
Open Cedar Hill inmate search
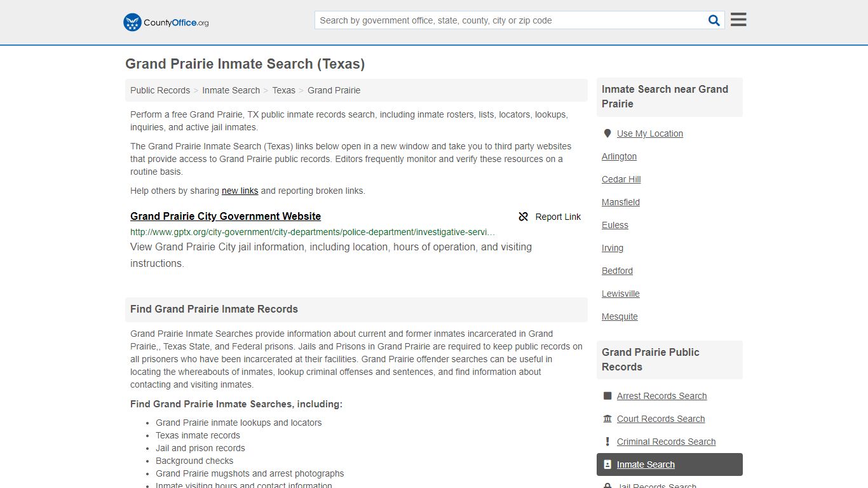click(621, 179)
